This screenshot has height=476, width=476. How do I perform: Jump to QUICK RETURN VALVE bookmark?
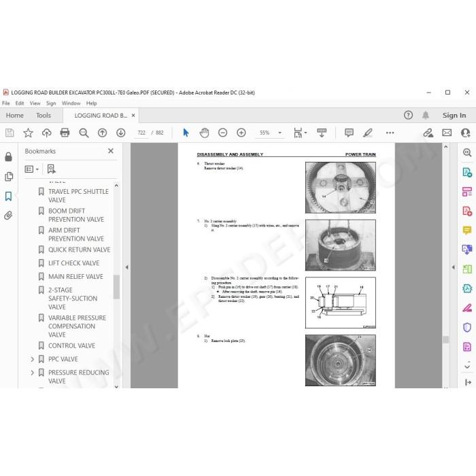pos(80,250)
